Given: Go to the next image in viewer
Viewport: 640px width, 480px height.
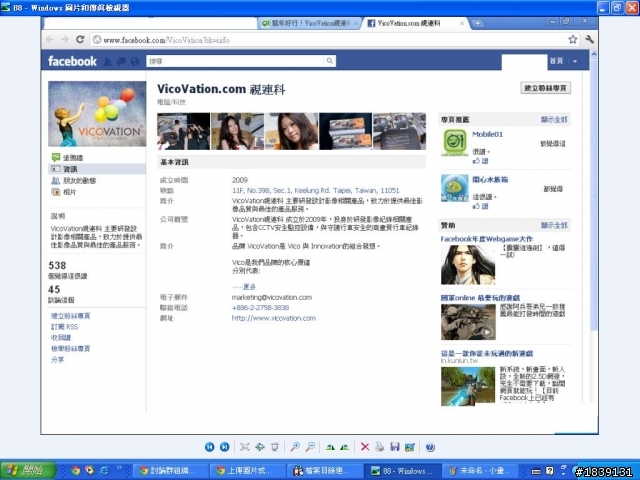Looking at the screenshot, I should pyautogui.click(x=224, y=447).
